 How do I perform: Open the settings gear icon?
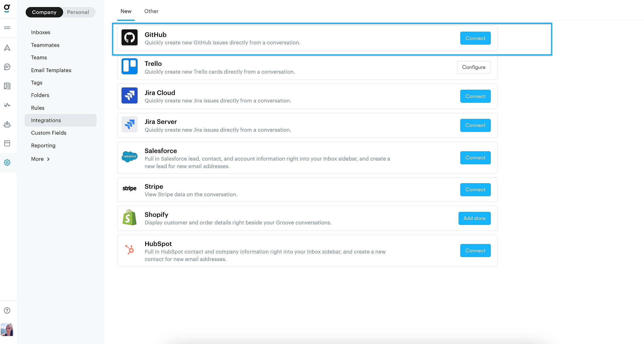pyautogui.click(x=7, y=163)
